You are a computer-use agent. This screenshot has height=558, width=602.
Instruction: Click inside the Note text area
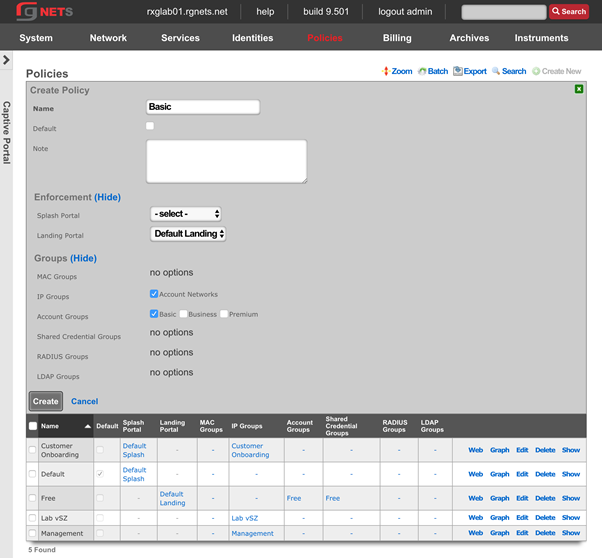point(226,161)
